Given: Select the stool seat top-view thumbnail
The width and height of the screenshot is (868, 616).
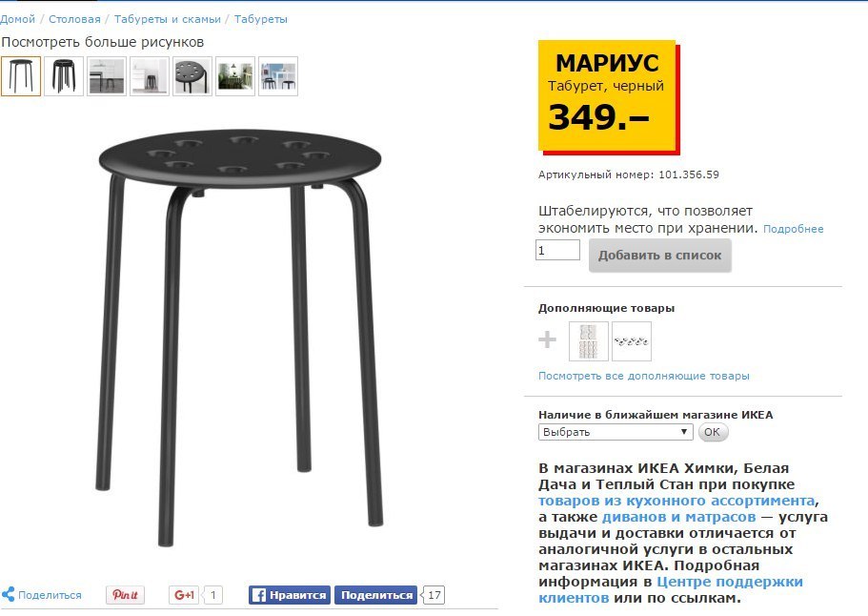Looking at the screenshot, I should tap(192, 76).
